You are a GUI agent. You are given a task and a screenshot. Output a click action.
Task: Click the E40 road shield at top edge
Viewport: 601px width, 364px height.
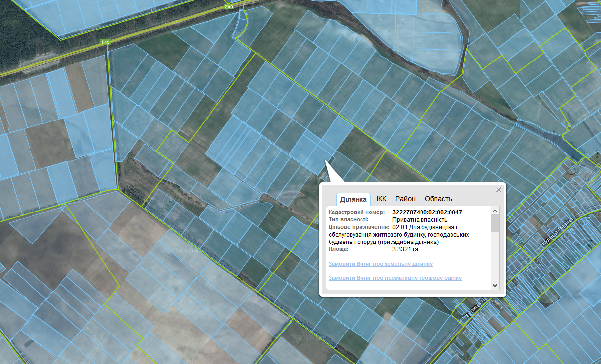point(228,7)
